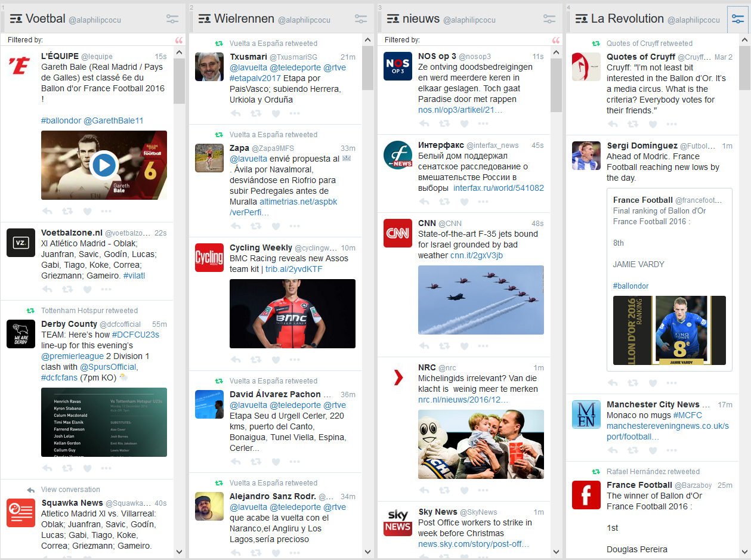Click the Voetbal column scrollbar thumb
751x560 pixels.
pyautogui.click(x=180, y=81)
